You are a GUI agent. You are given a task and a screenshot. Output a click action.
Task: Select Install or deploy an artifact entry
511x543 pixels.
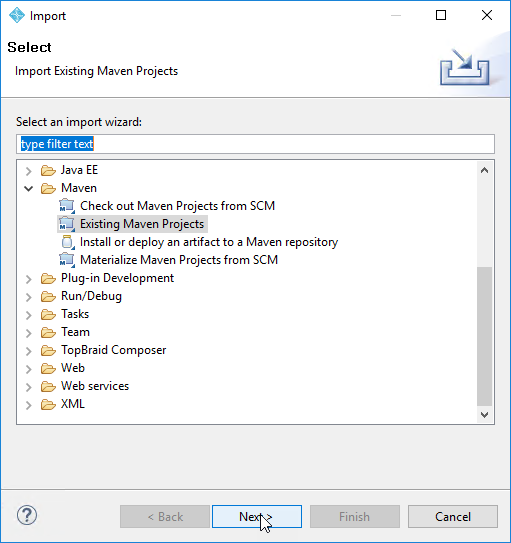(209, 242)
